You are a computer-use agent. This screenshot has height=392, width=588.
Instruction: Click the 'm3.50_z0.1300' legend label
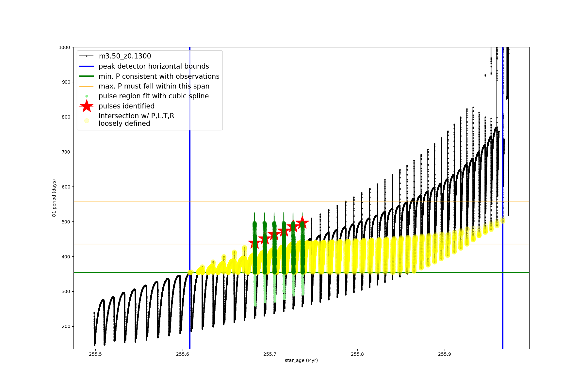125,56
